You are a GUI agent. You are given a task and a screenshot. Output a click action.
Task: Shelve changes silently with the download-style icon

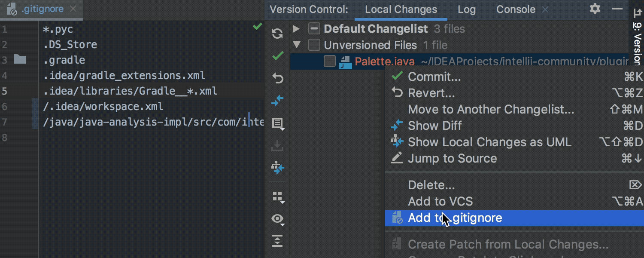point(278,146)
